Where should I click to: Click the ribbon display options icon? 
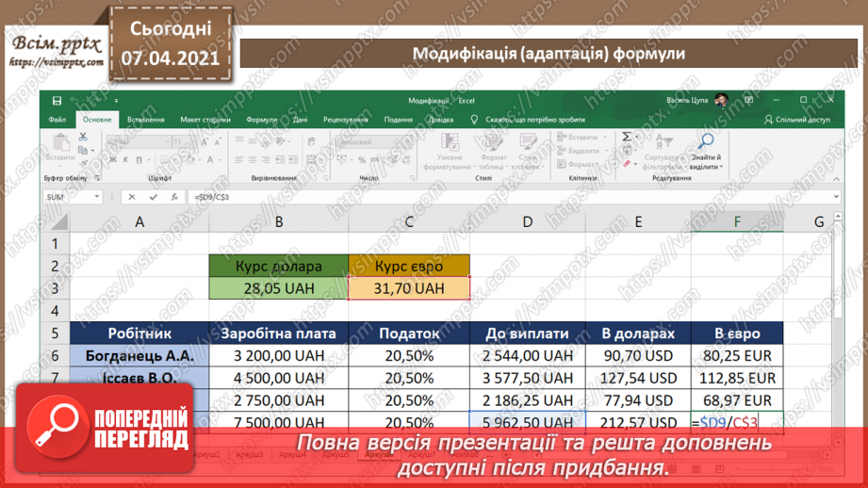pyautogui.click(x=748, y=100)
